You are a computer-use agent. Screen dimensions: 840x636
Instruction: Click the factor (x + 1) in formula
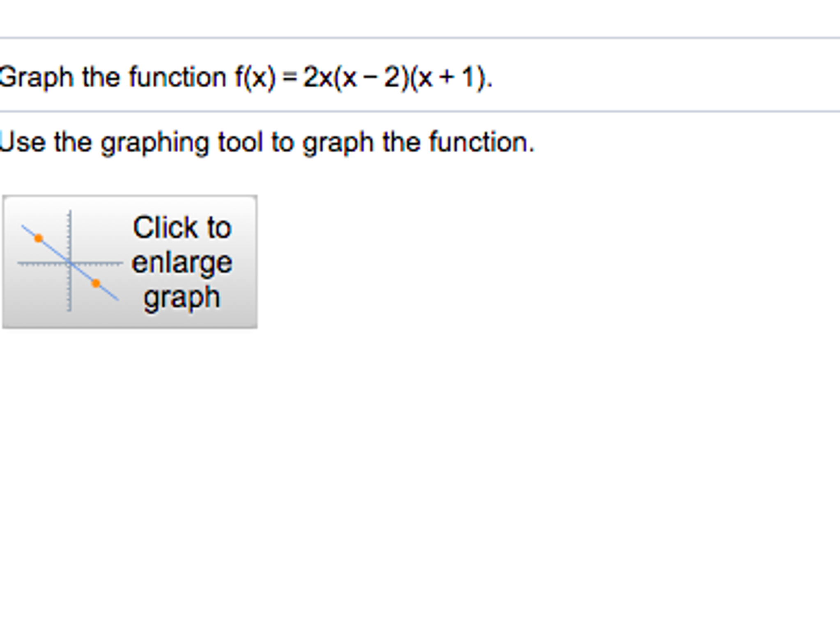(448, 77)
